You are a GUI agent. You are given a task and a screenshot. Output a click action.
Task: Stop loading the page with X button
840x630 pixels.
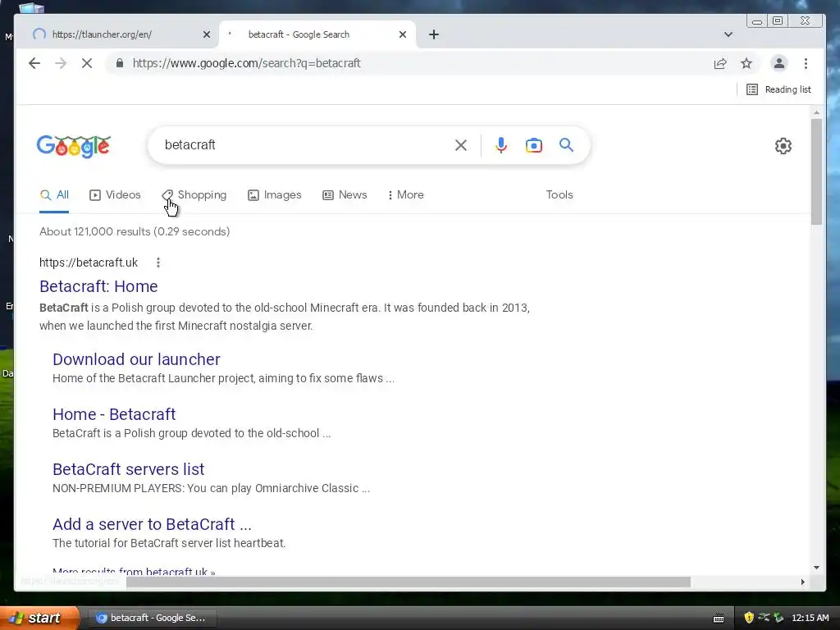(x=87, y=63)
